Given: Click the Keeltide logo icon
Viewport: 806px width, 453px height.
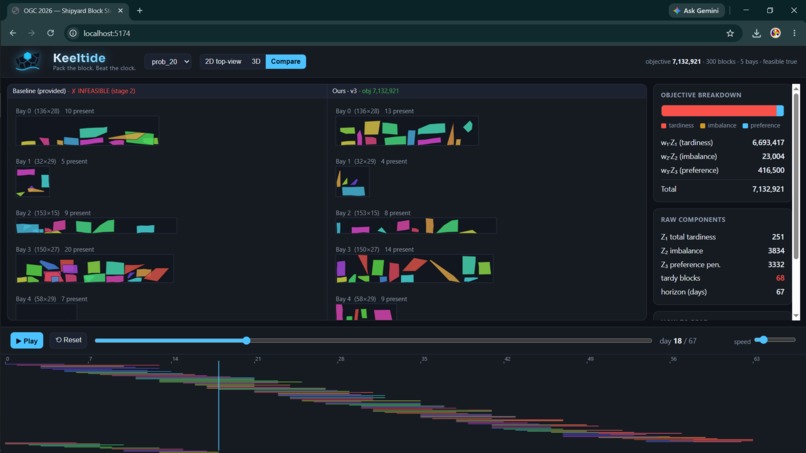Looking at the screenshot, I should tap(27, 61).
